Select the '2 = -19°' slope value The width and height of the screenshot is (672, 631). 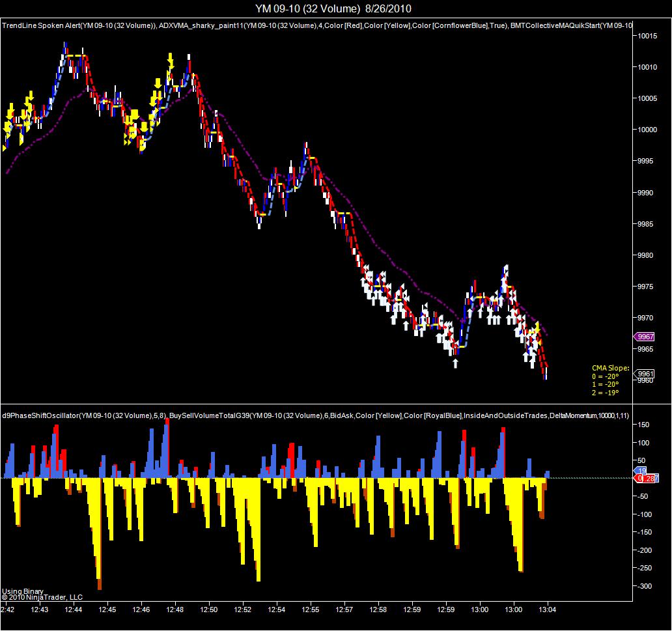click(605, 393)
